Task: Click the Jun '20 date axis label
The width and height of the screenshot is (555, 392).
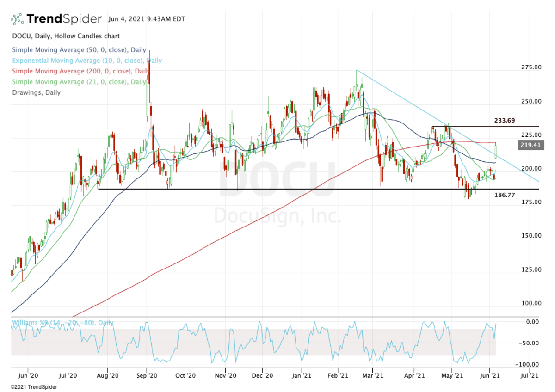Action: coord(28,377)
